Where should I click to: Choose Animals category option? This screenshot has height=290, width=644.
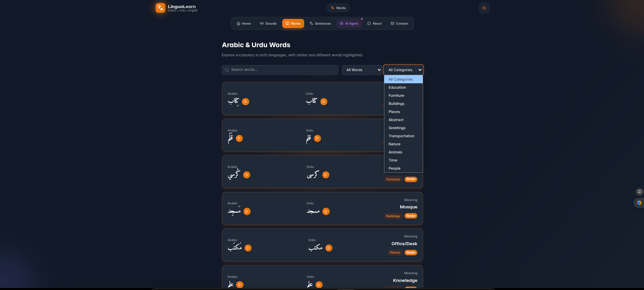click(x=404, y=152)
